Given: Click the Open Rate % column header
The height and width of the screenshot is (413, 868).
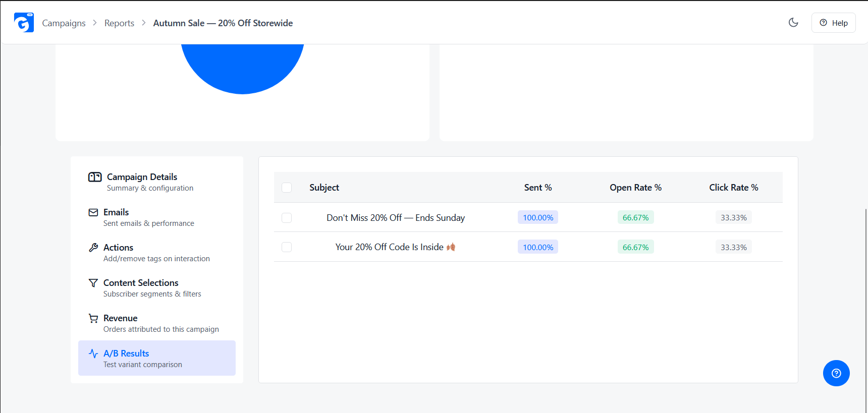Looking at the screenshot, I should point(635,188).
